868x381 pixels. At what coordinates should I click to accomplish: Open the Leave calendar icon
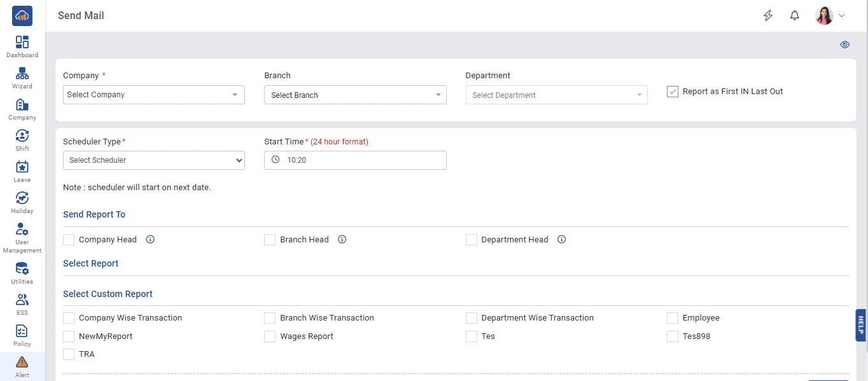[x=22, y=167]
